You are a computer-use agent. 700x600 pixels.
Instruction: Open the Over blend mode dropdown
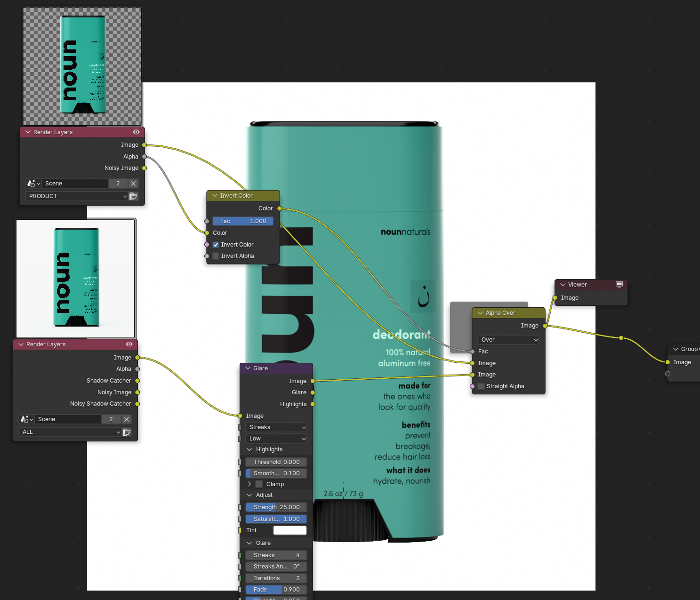[508, 340]
